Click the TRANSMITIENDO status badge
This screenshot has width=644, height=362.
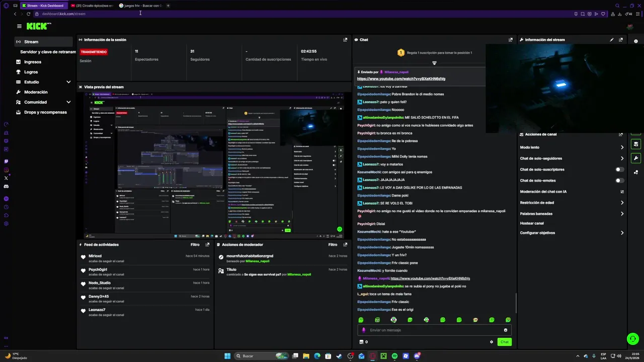coord(94,52)
